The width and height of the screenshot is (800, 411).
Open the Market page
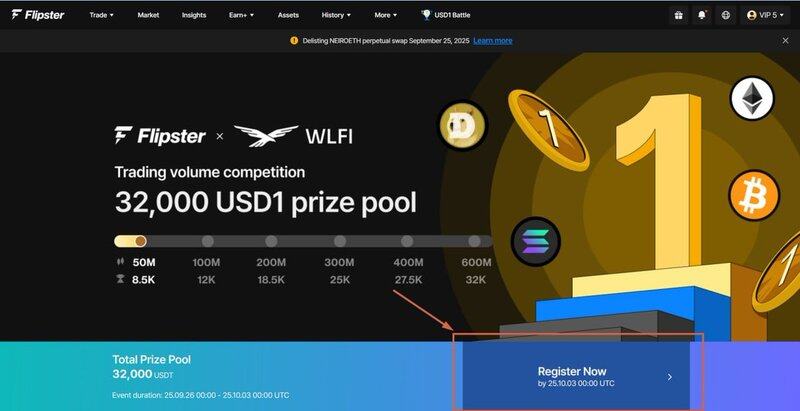coord(148,15)
